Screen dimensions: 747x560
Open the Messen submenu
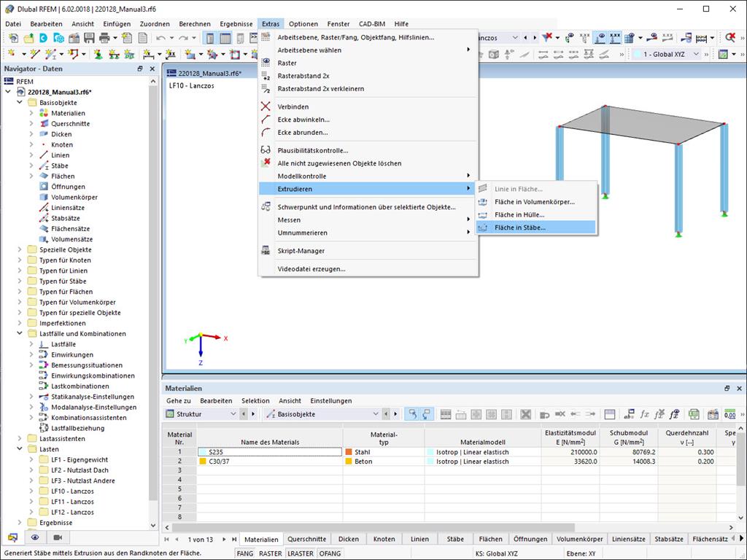(368, 220)
